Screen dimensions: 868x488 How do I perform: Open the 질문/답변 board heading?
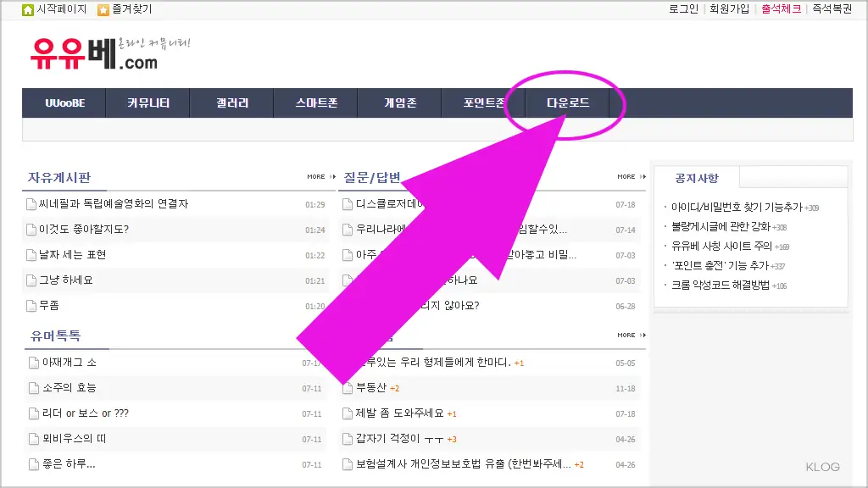tap(372, 178)
